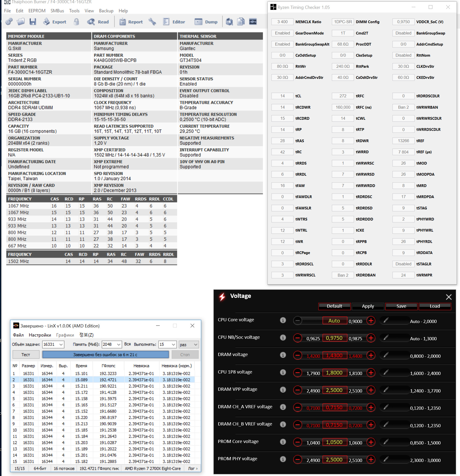Click the waveform monitor icon in toolbar
Image resolution: width=460 pixels, height=476 pixels.
tap(253, 22)
